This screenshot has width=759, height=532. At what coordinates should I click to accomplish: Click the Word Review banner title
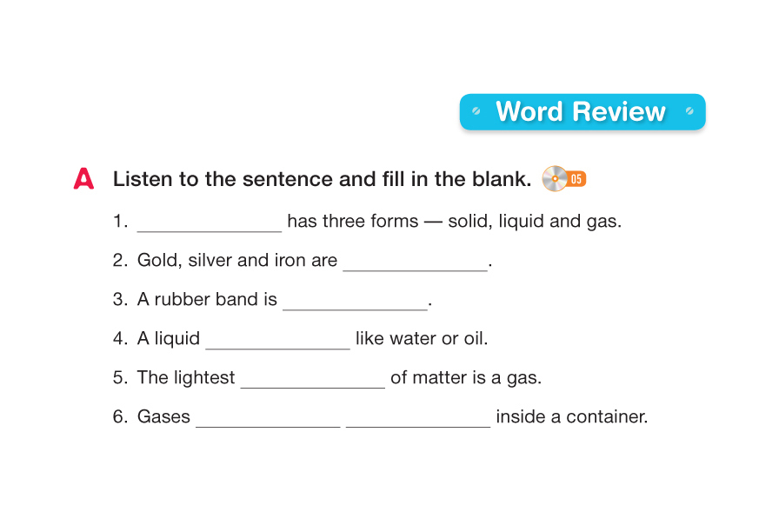[x=581, y=112]
